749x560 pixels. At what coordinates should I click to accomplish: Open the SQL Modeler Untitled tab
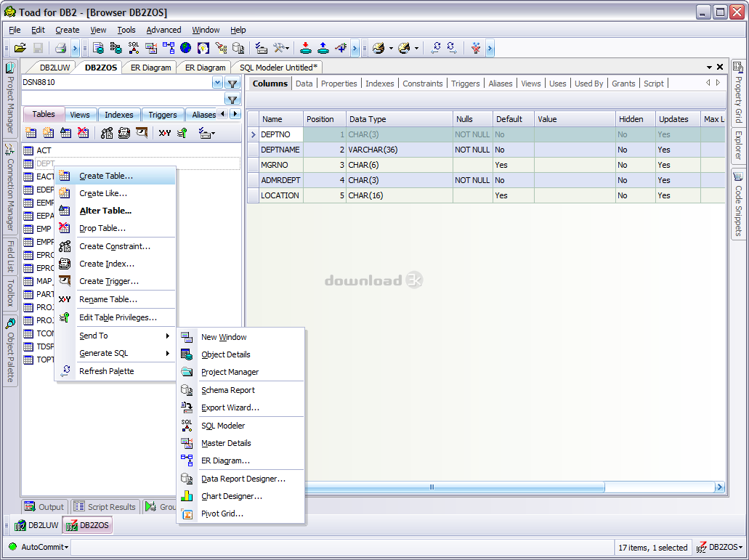(x=279, y=68)
